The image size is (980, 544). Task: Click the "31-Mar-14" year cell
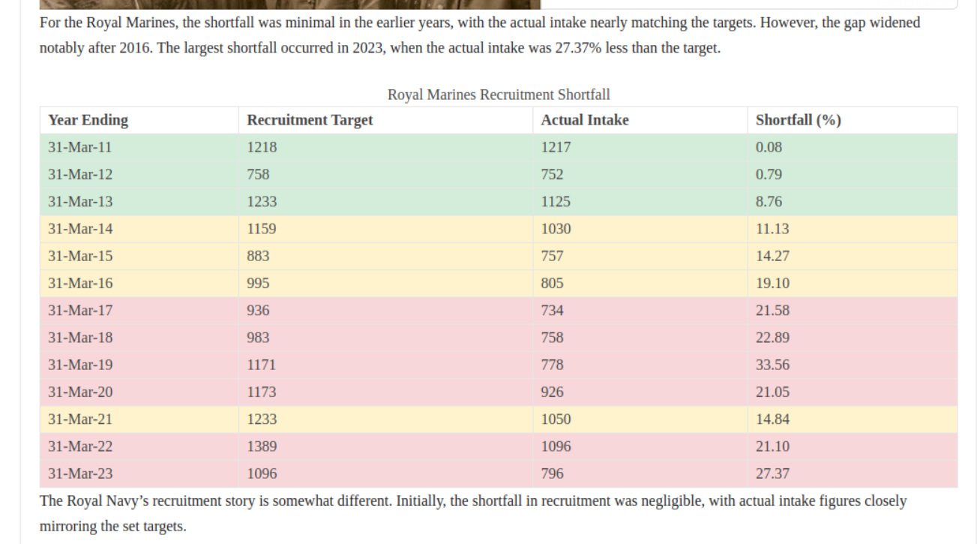coord(139,229)
